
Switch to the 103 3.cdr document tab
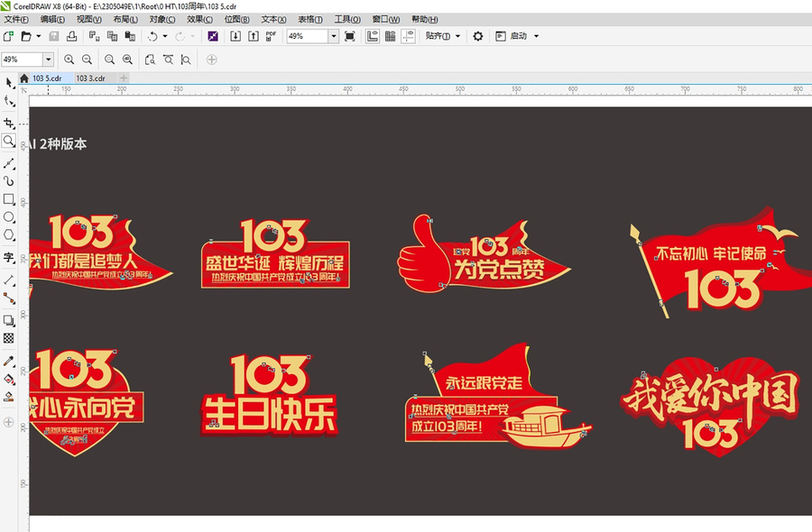pos(90,78)
